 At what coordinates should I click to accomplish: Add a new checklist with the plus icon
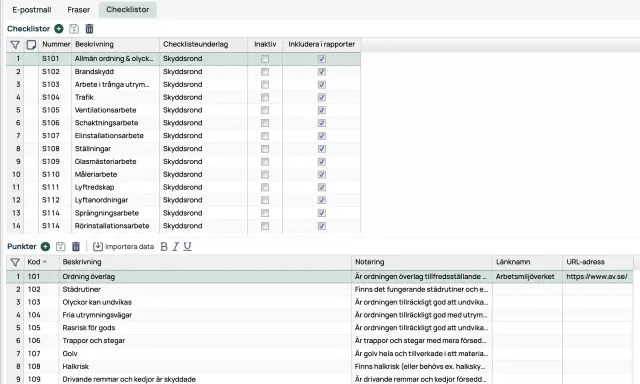[x=59, y=29]
